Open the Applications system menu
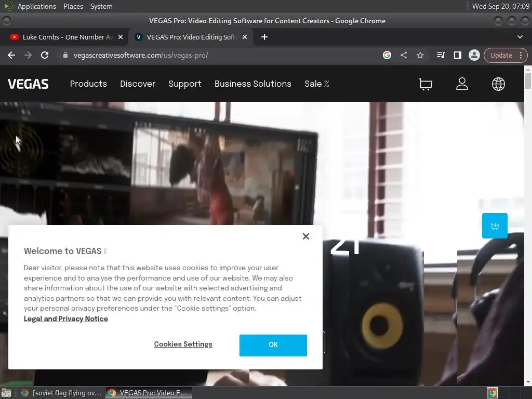 [x=37, y=6]
